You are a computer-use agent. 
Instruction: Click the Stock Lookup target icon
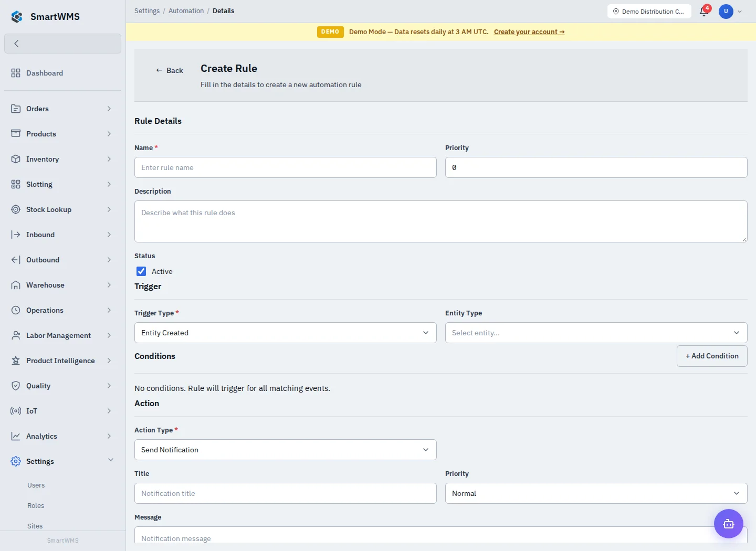pyautogui.click(x=16, y=209)
